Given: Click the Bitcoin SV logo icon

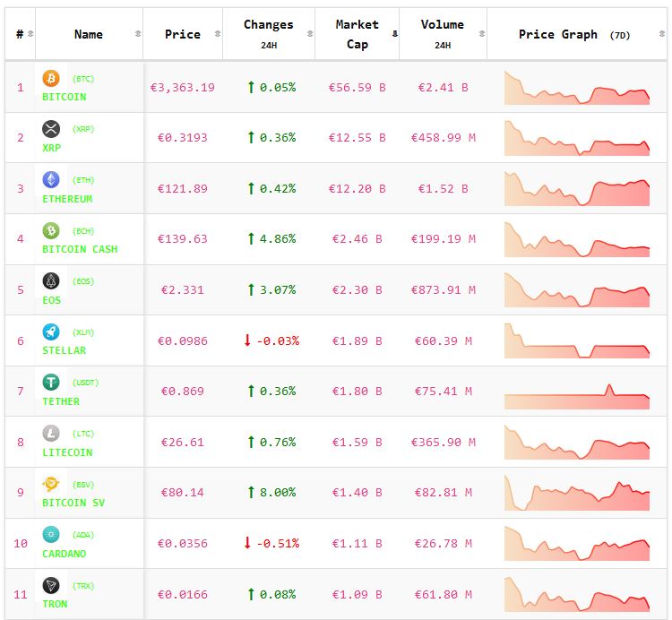Looking at the screenshot, I should click(x=51, y=485).
